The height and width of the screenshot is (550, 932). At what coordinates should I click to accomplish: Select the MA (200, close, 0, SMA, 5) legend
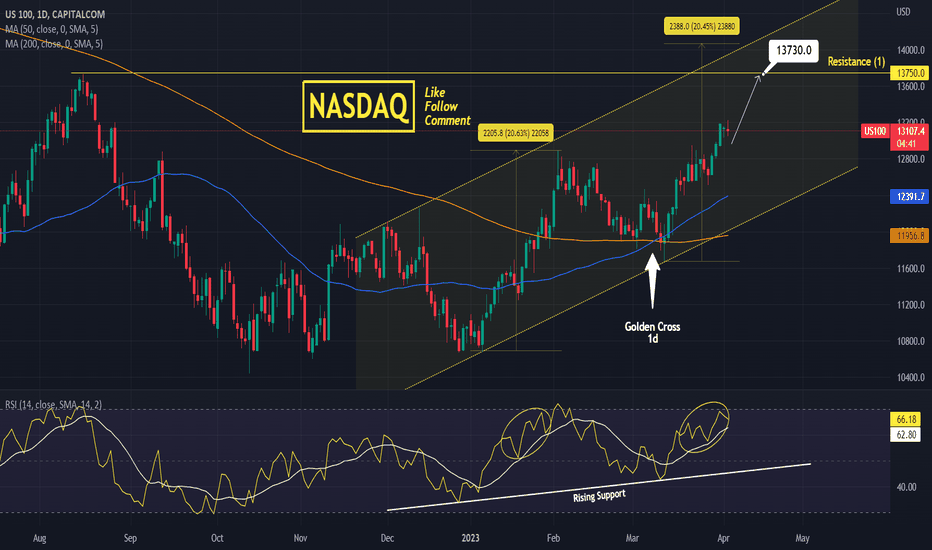(x=54, y=44)
